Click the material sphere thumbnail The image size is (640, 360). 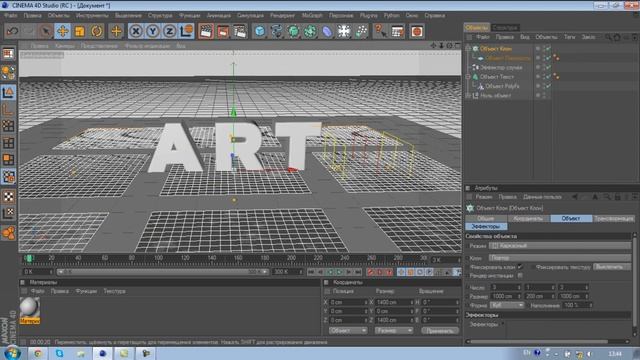(30, 307)
